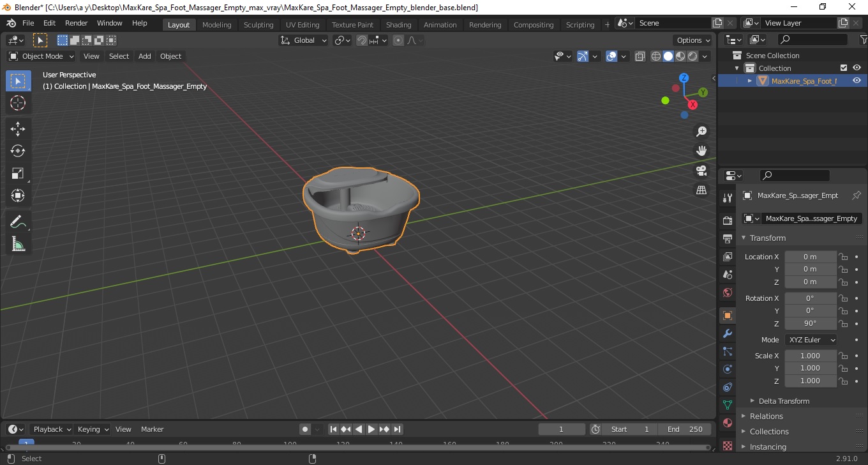Screen dimensions: 868x465
Task: Expand the Instancing panel
Action: click(768, 447)
